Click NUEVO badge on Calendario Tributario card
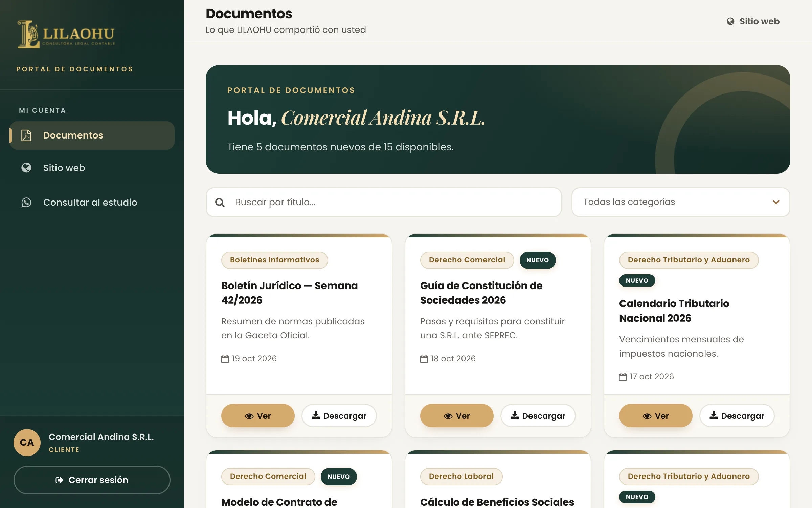This screenshot has width=812, height=508. [x=637, y=281]
